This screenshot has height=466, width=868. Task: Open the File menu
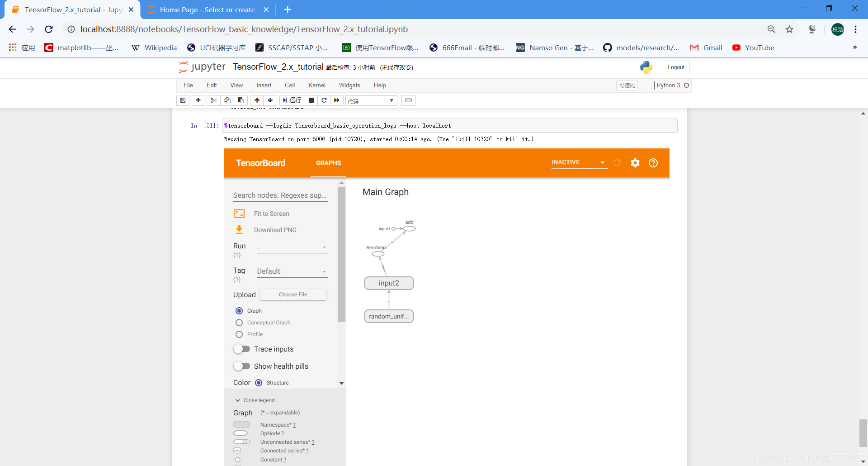(188, 85)
